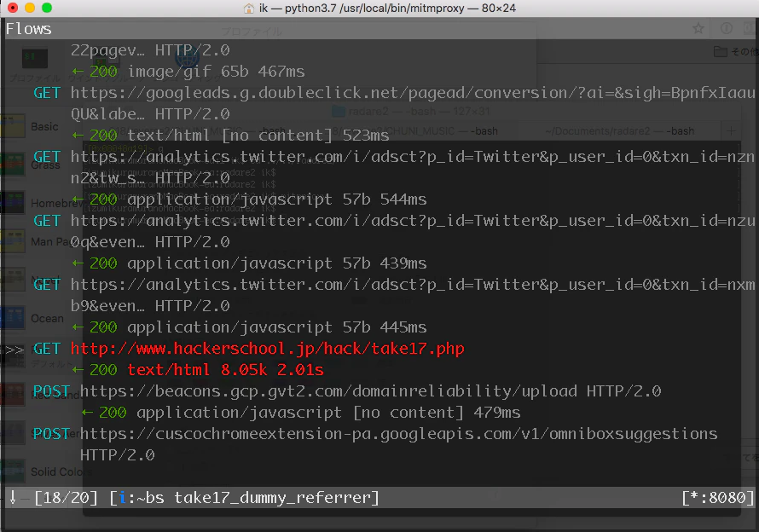
Task: Select the cuscochromeextension-pa.googleapis.com POST flow
Action: click(x=375, y=444)
